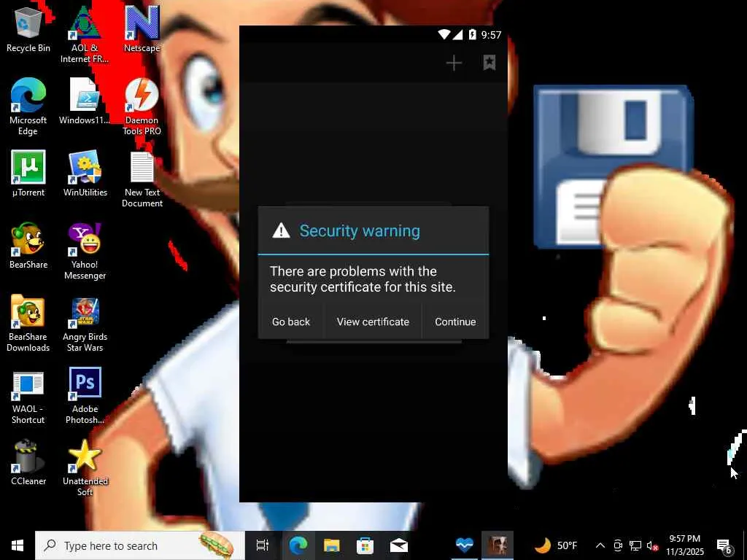Select Daemon Tools PRO shortcut
This screenshot has width=747, height=560.
(x=142, y=106)
